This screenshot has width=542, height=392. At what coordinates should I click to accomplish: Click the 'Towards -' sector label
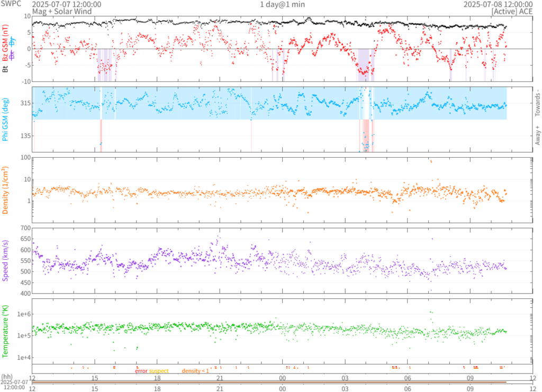537,99
